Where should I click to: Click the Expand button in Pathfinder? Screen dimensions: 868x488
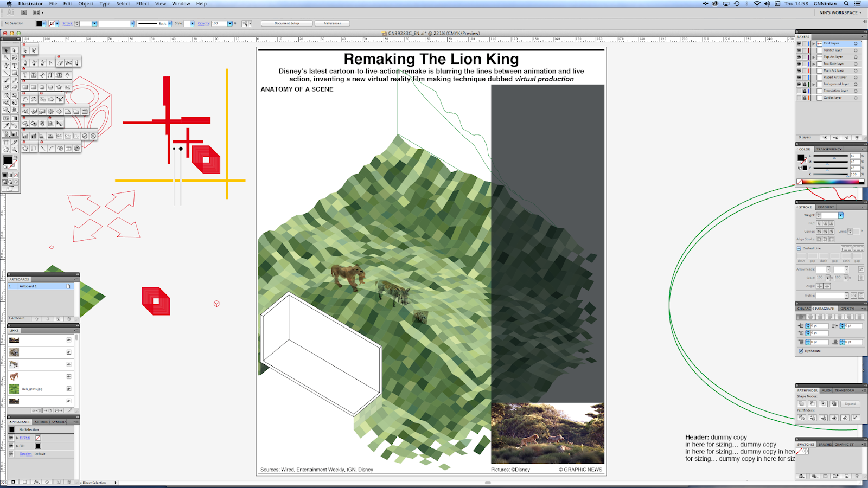click(850, 403)
